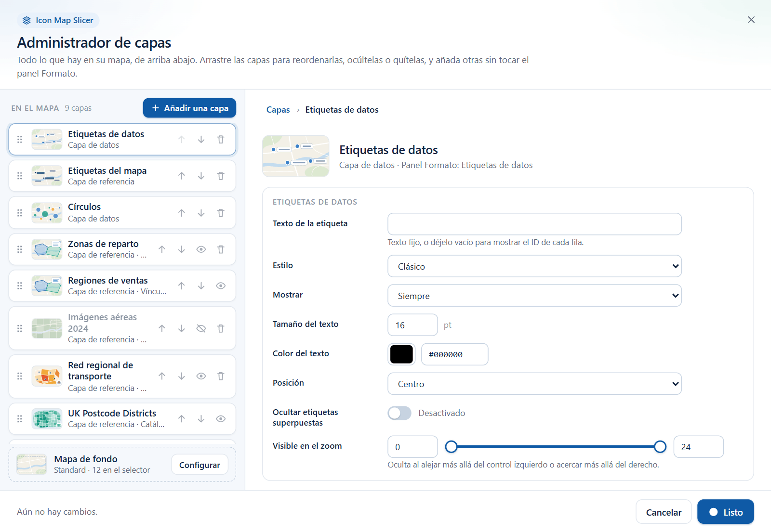This screenshot has height=532, width=771.
Task: Focus the Texto de la etiqueta field
Action: tap(534, 224)
